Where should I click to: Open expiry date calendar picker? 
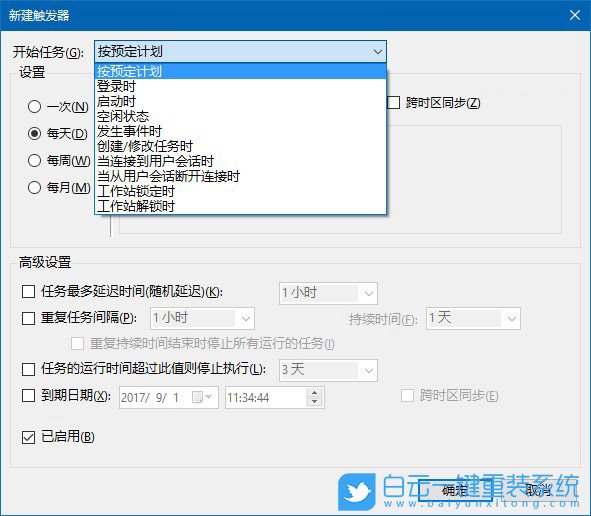tap(202, 397)
